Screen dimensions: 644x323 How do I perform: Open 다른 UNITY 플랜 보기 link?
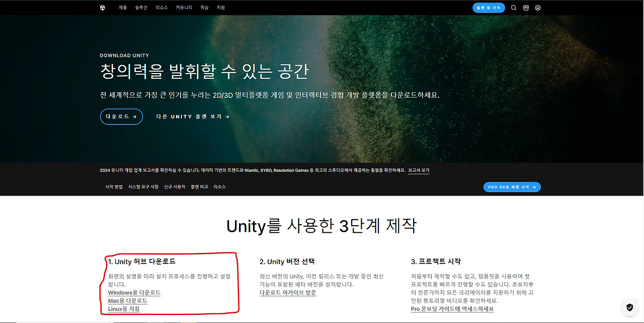coord(193,116)
